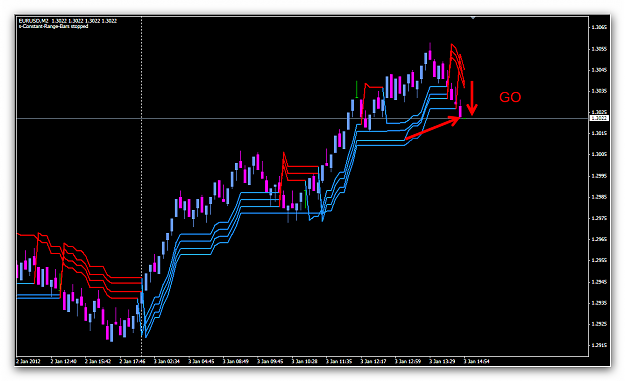The width and height of the screenshot is (625, 381).
Task: Click the 1.3045 price axis label
Action: 599,70
